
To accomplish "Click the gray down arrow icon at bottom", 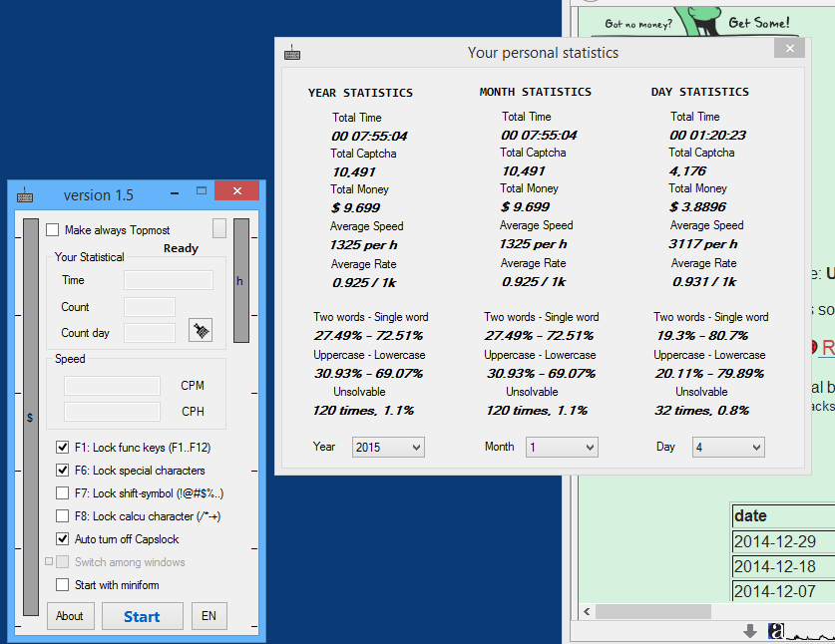I will [x=750, y=630].
